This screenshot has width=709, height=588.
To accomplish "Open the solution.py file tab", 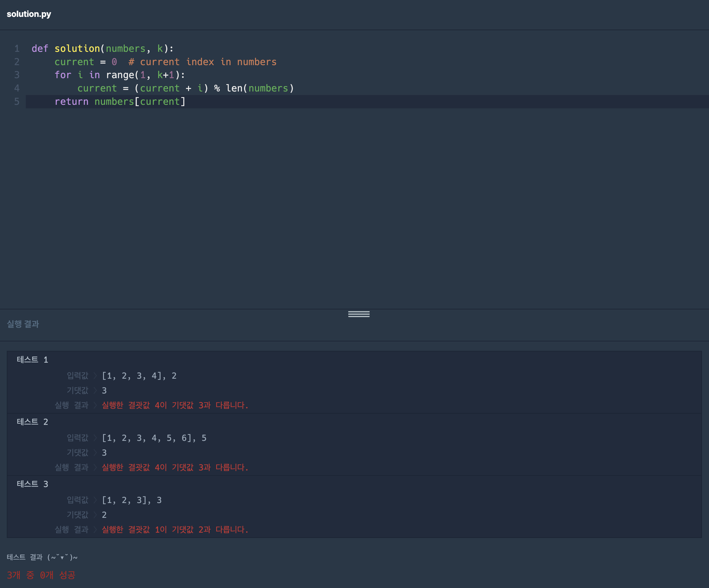I will [x=29, y=14].
